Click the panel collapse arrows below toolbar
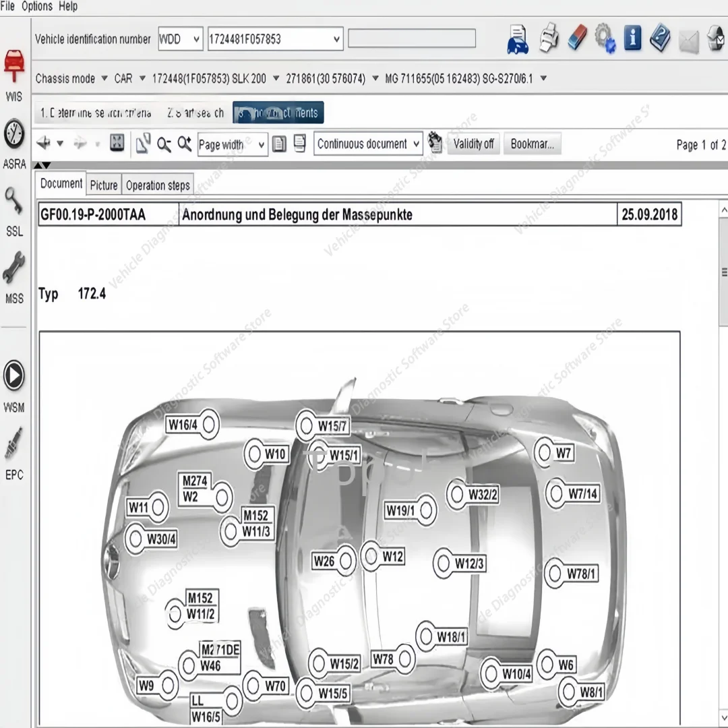 click(x=42, y=165)
